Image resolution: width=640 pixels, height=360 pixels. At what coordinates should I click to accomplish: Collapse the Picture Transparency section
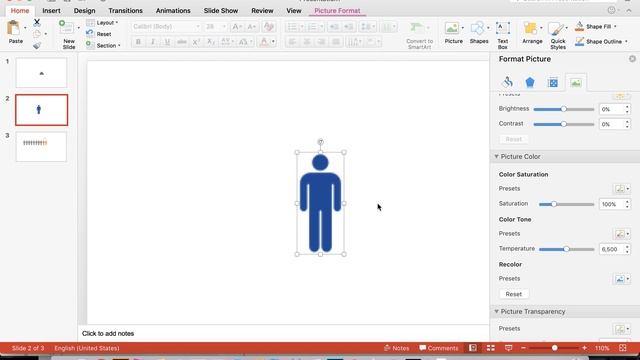pos(497,311)
